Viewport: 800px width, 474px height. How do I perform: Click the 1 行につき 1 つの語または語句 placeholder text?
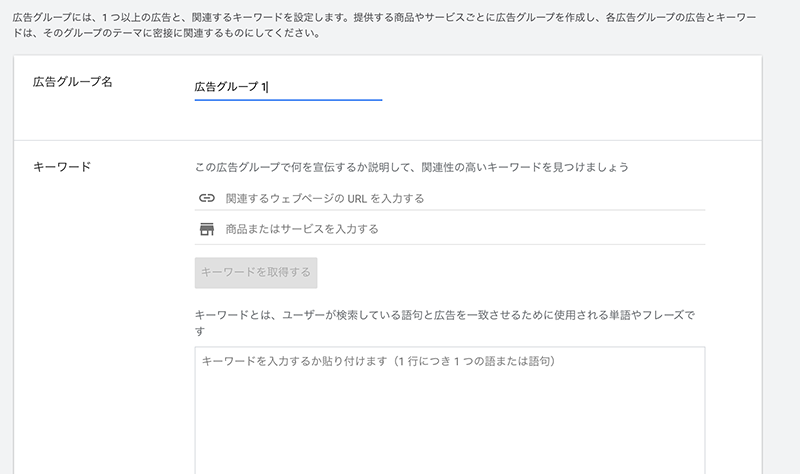point(477,361)
